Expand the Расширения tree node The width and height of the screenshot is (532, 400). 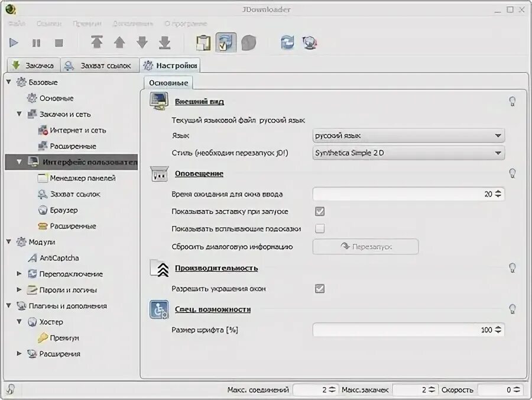[20, 353]
